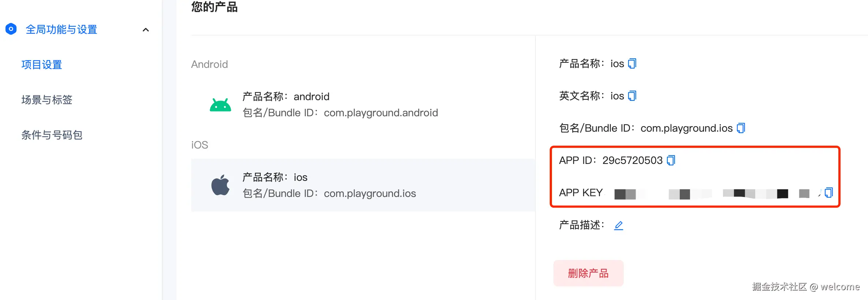This screenshot has width=868, height=300.
Task: Copy the English name ios value
Action: pyautogui.click(x=632, y=96)
